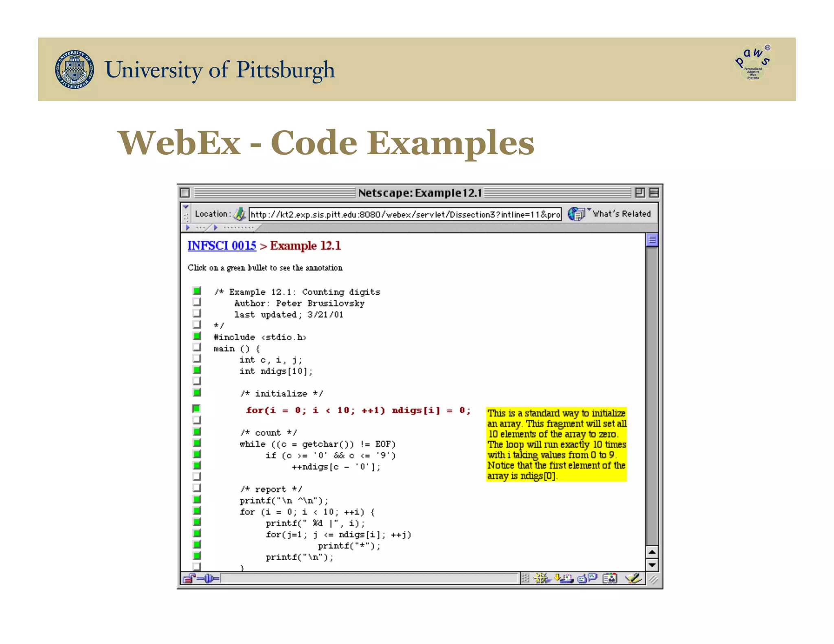The width and height of the screenshot is (834, 644).
Task: Click the 'Netscape: Example12.1' title text
Action: (420, 193)
